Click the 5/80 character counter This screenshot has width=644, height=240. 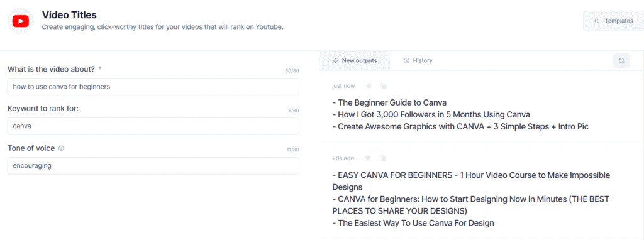[x=293, y=111]
